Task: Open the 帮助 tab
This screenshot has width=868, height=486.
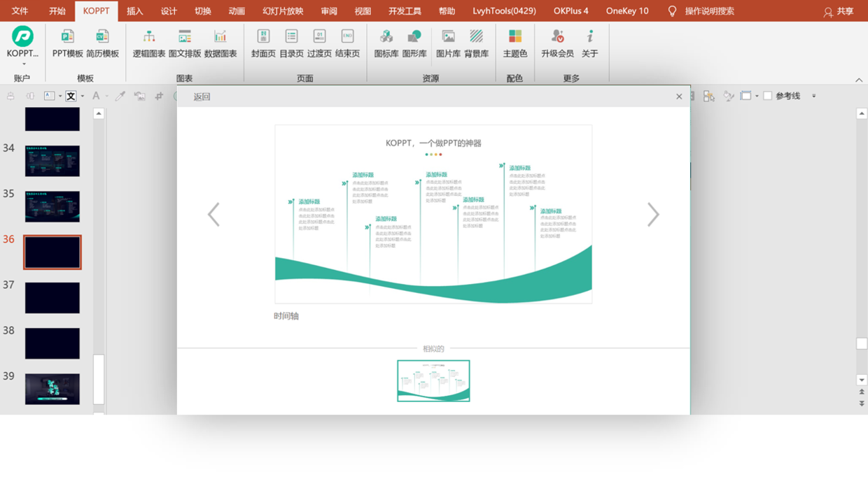Action: (447, 11)
